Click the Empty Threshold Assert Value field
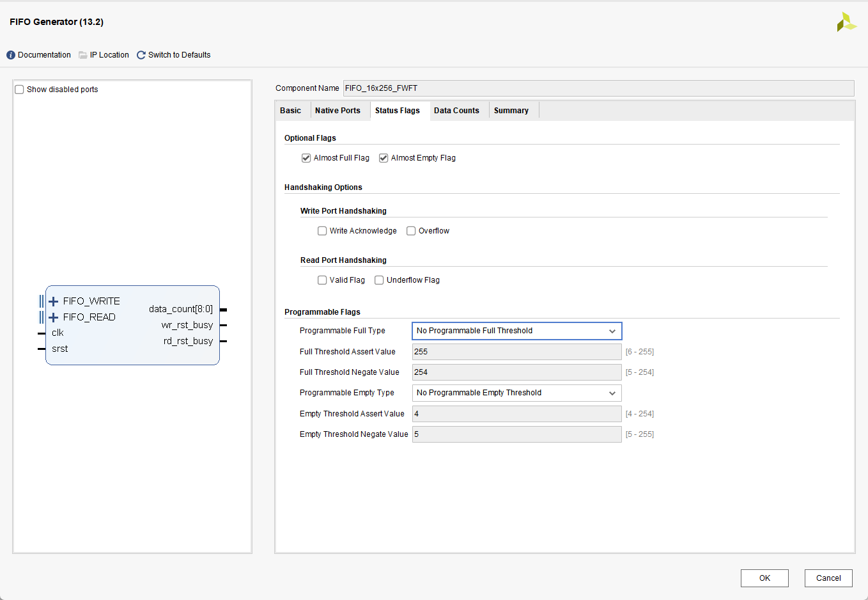Viewport: 868px width, 600px height. coord(517,414)
